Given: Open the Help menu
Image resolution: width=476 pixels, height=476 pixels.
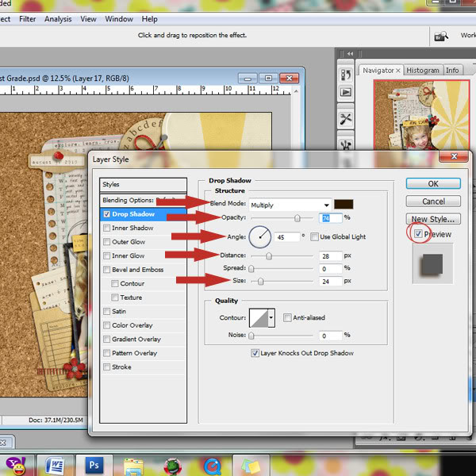Looking at the screenshot, I should point(150,19).
